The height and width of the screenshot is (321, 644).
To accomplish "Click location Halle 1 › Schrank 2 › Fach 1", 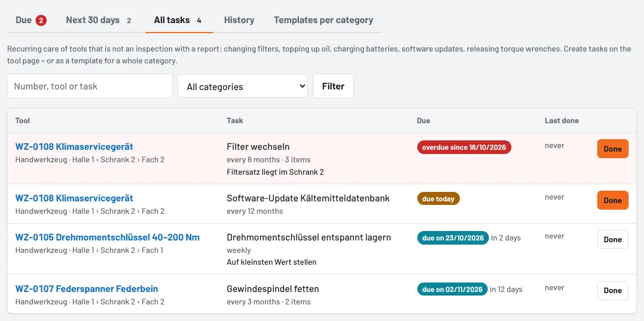I will pyautogui.click(x=118, y=250).
